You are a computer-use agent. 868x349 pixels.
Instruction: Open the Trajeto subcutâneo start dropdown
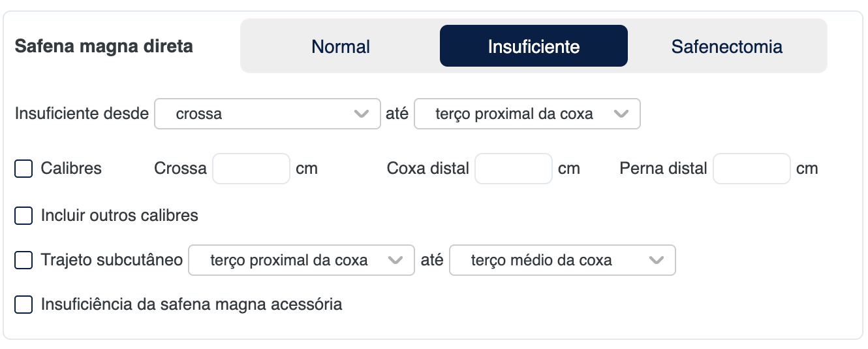click(x=301, y=260)
